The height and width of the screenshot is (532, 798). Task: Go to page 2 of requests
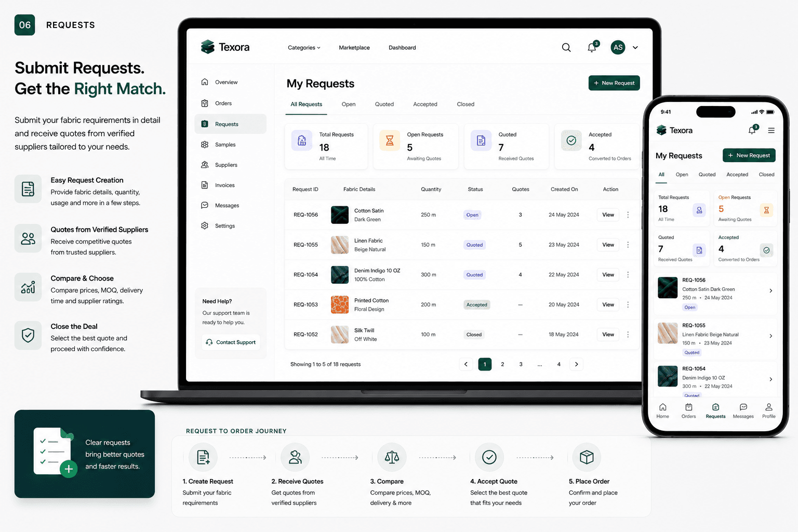click(502, 364)
